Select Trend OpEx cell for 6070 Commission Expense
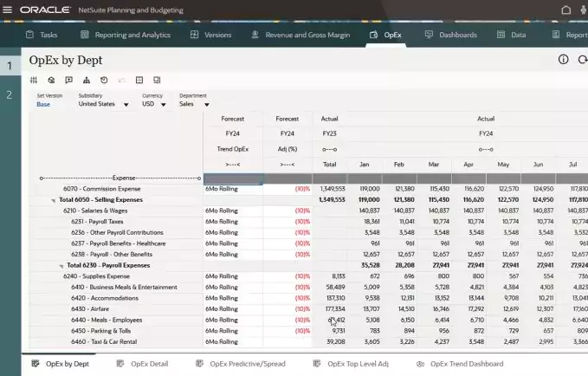 [x=233, y=189]
